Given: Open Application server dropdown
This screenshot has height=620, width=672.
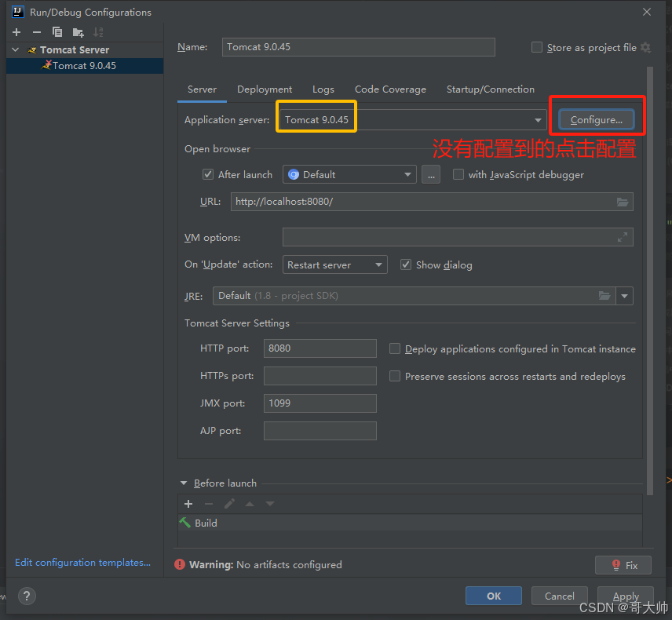Looking at the screenshot, I should point(538,120).
